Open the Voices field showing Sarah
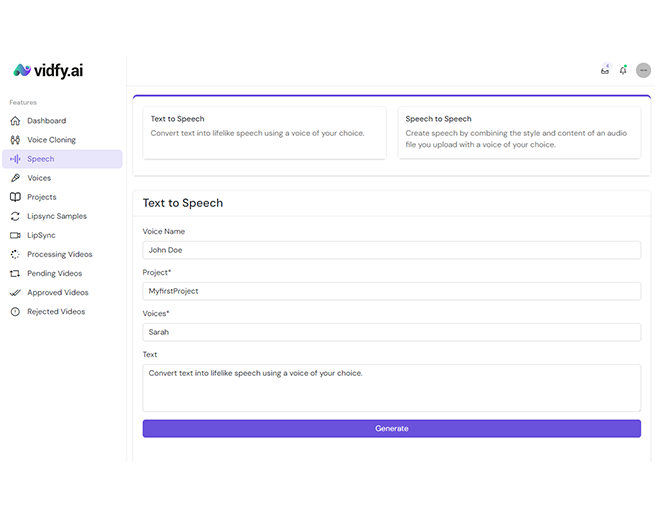Viewport: 655px width, 517px height. click(x=391, y=332)
